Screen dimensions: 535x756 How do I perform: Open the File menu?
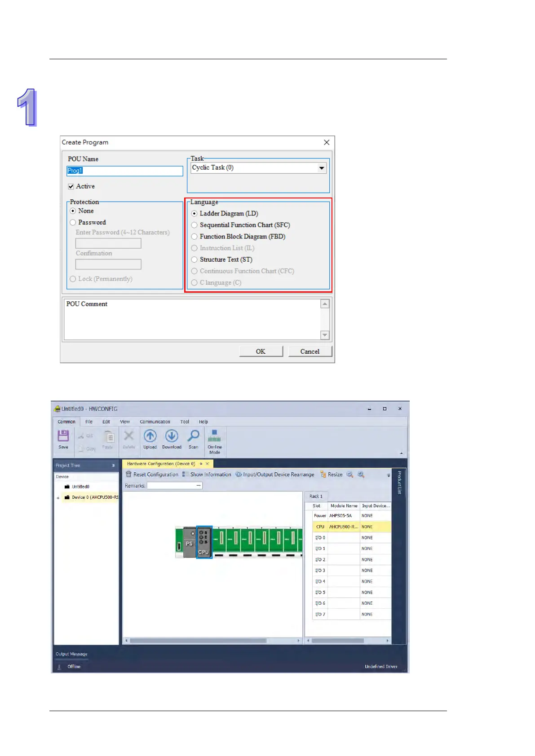click(x=89, y=422)
